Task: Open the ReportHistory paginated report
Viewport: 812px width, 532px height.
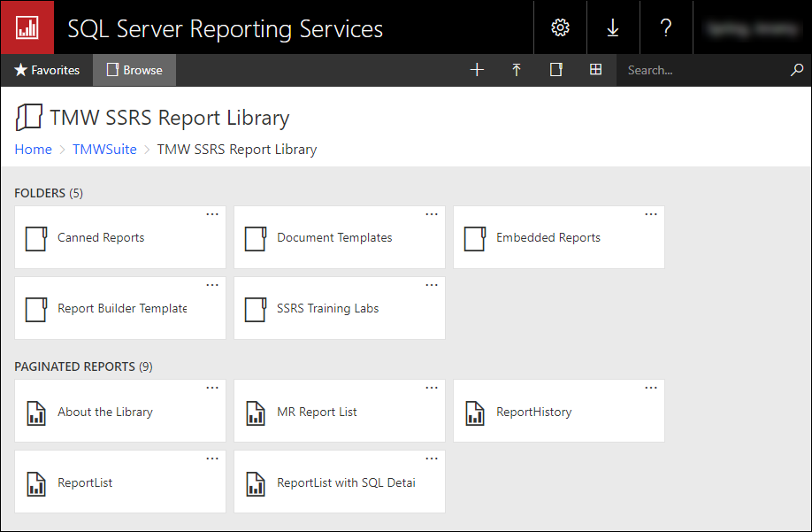Action: [x=533, y=412]
